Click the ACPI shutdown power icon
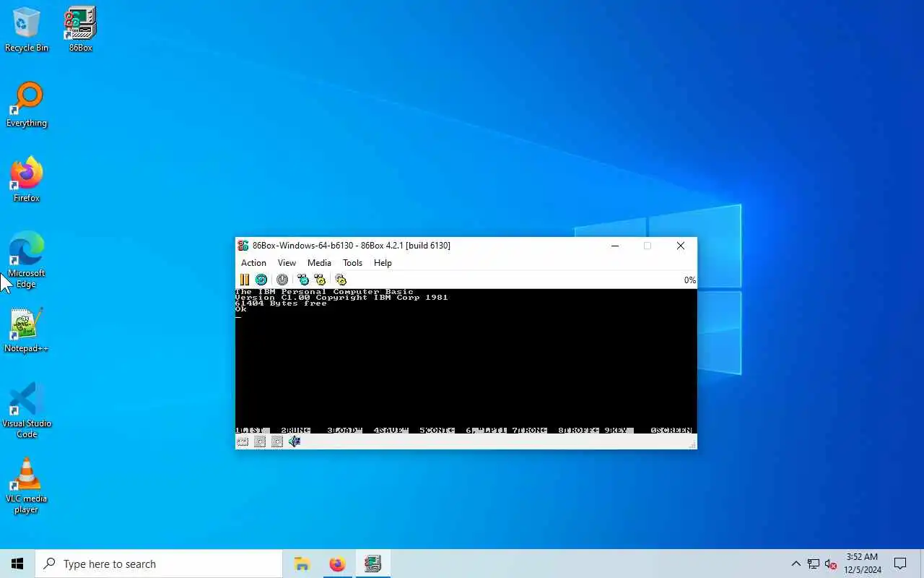This screenshot has height=578, width=924. point(282,280)
